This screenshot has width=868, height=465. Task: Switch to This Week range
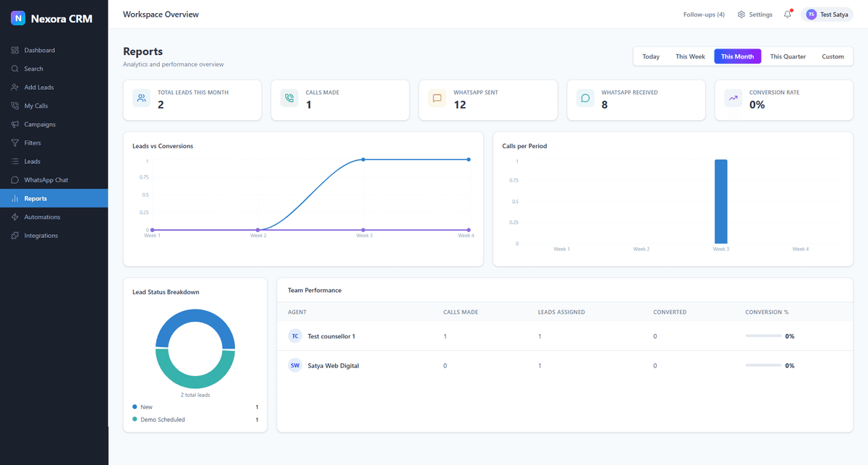(690, 56)
